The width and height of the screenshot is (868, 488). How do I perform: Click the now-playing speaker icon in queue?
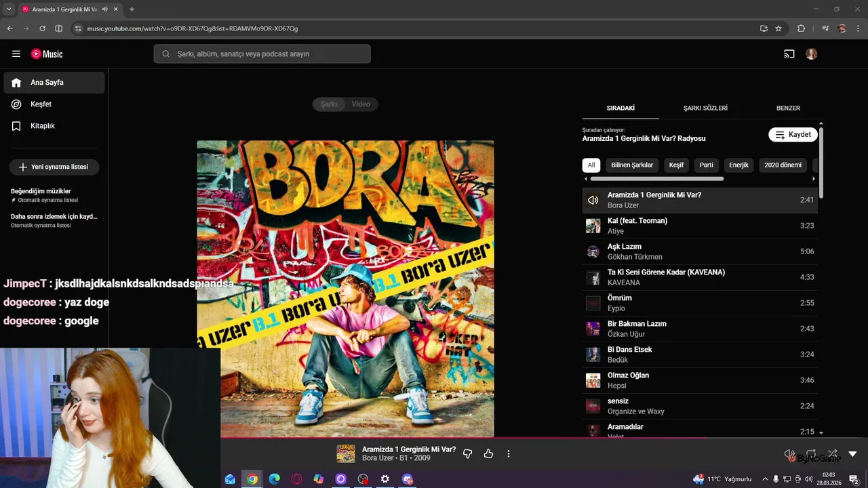(x=593, y=200)
